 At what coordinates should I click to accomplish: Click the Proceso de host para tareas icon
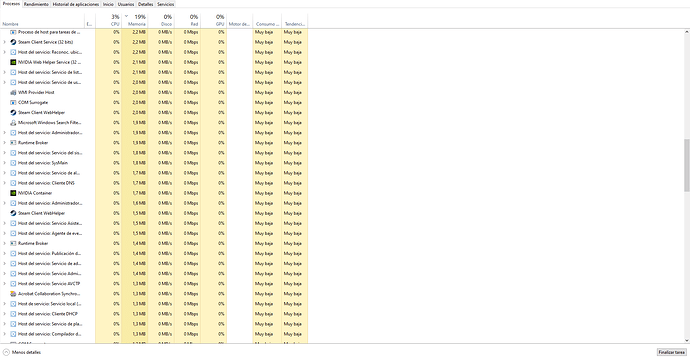[x=13, y=32]
